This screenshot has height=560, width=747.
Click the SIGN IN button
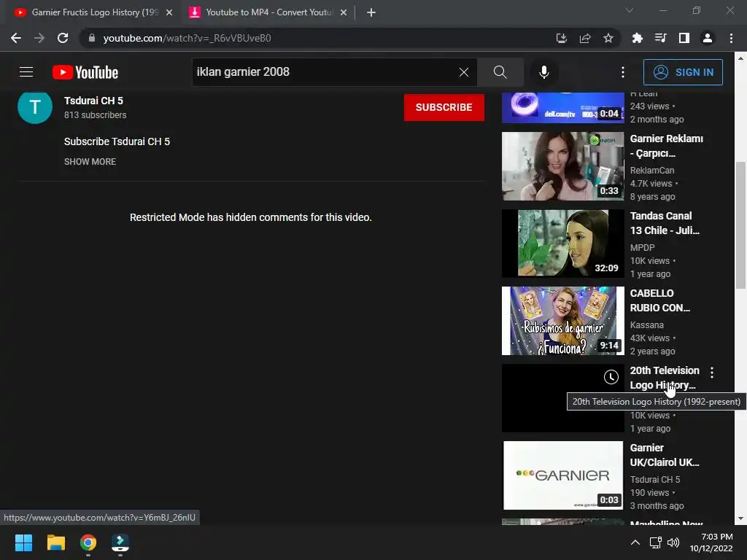pyautogui.click(x=683, y=72)
